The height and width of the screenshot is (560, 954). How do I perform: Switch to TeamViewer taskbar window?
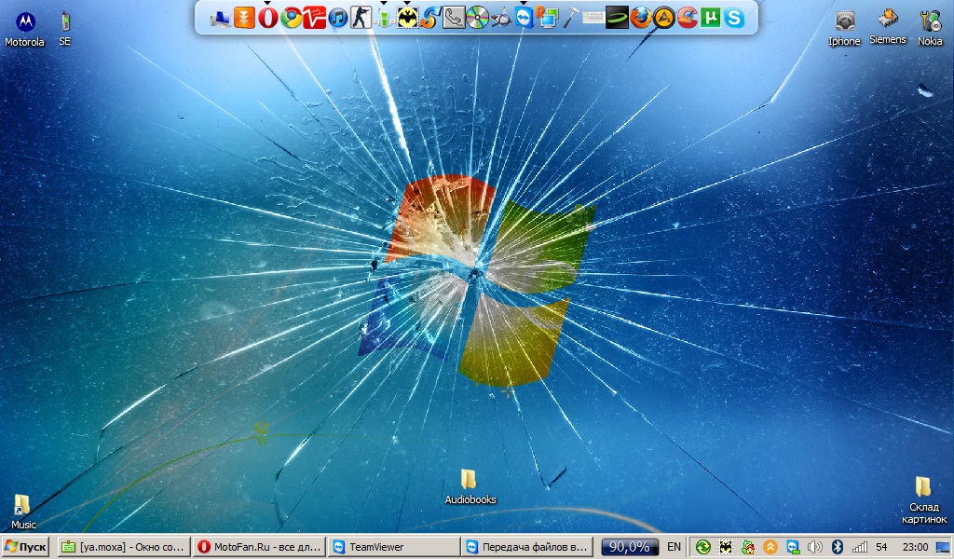click(x=394, y=547)
